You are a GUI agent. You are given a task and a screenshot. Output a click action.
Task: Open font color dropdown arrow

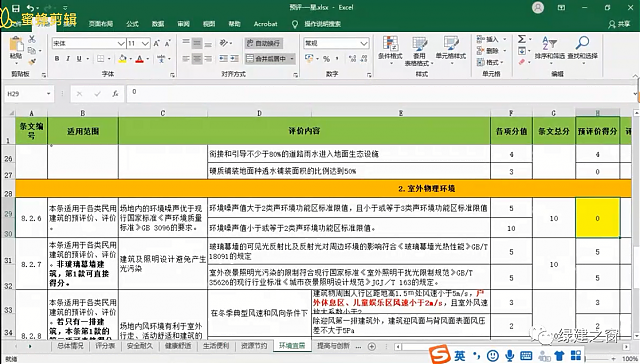point(148,59)
